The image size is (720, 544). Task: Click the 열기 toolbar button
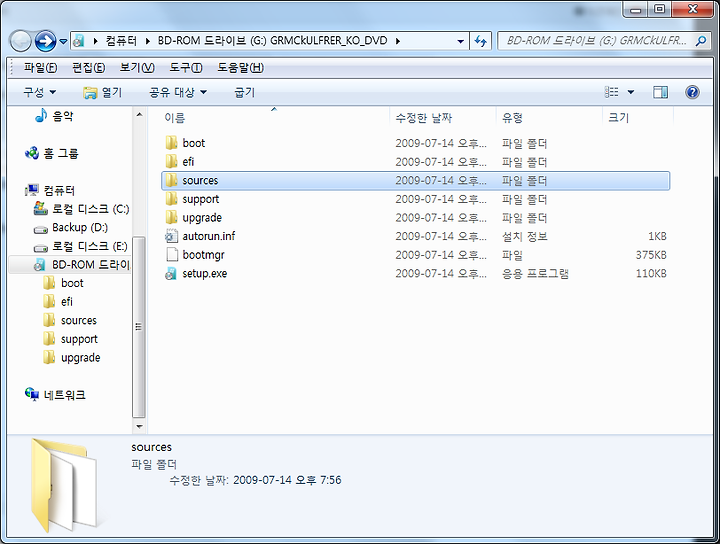(102, 92)
